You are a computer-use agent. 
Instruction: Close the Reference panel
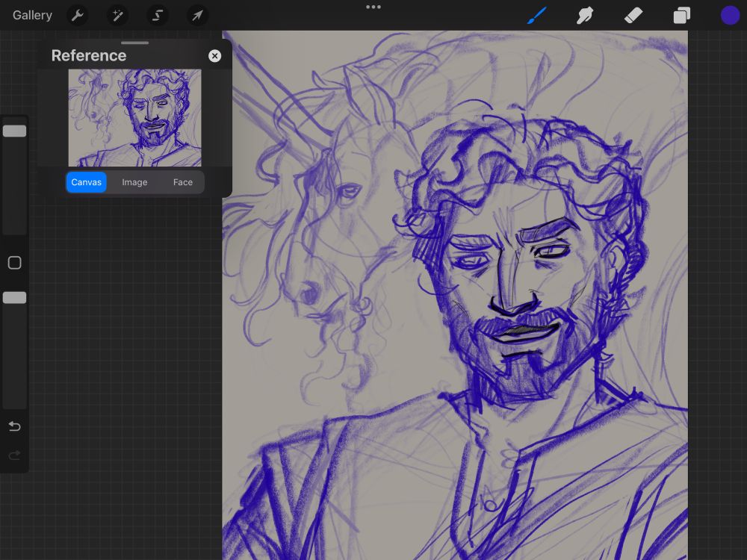tap(215, 56)
